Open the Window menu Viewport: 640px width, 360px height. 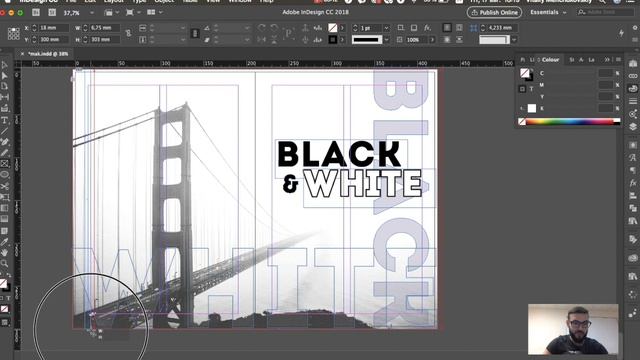(240, 1)
